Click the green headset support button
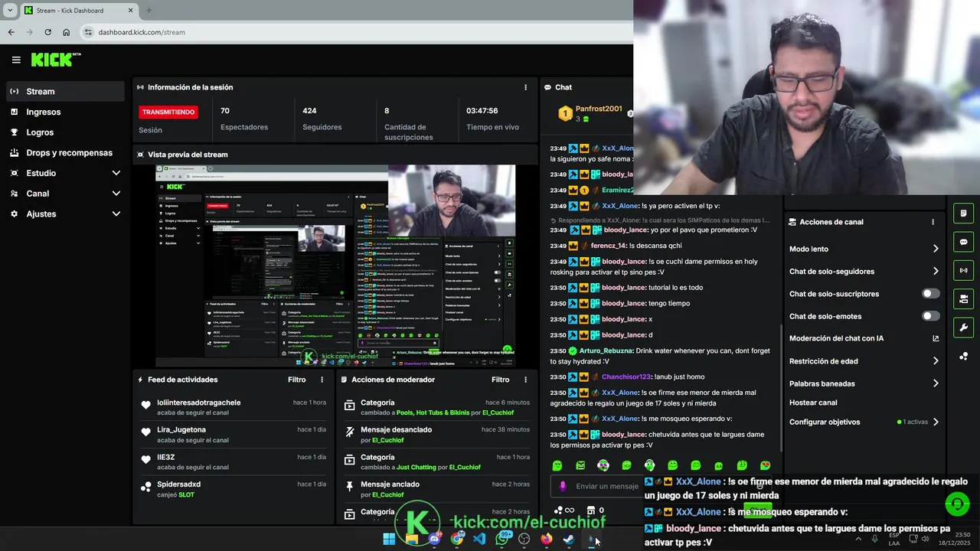This screenshot has height=551, width=980. (x=957, y=504)
